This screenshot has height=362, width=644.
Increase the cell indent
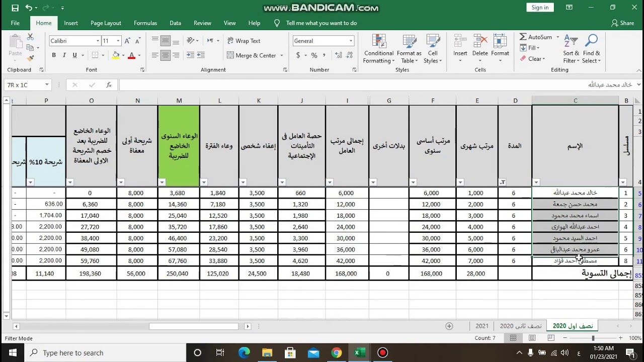point(200,55)
